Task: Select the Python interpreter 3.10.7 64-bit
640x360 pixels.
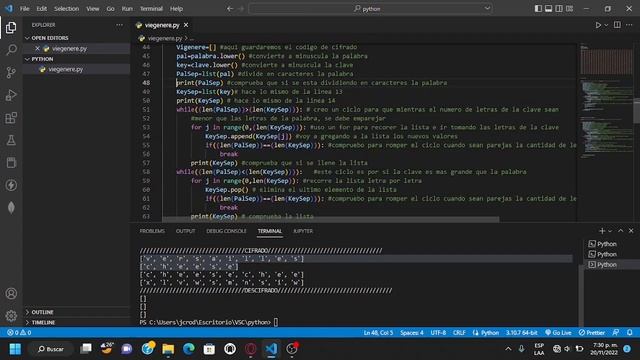Action: click(x=522, y=333)
